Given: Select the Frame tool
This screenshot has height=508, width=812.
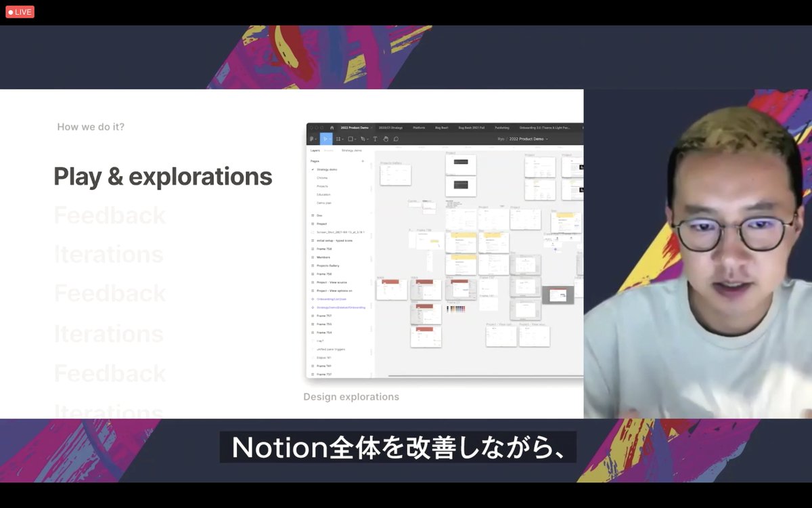Looking at the screenshot, I should coord(338,139).
